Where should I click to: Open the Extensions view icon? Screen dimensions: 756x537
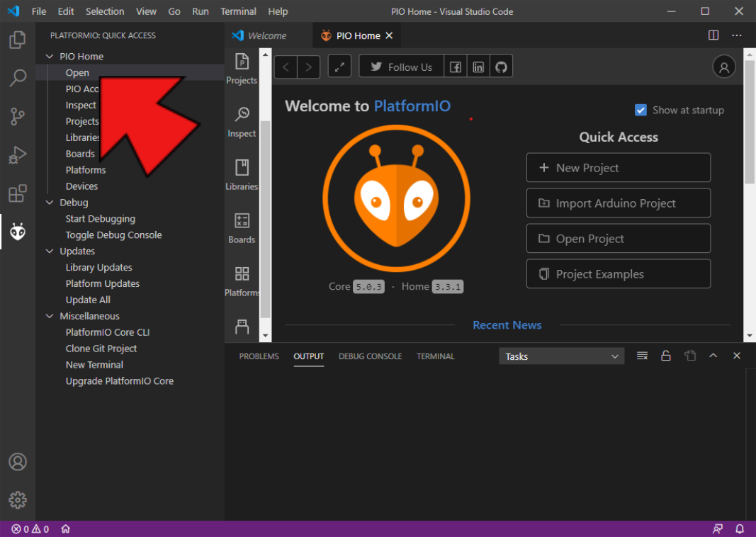click(18, 193)
